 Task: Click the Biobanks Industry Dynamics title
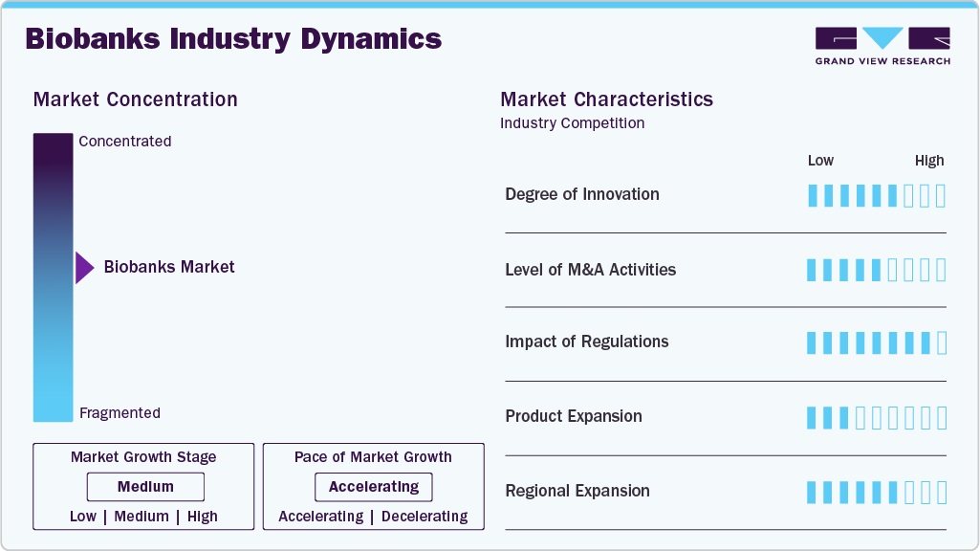point(233,39)
